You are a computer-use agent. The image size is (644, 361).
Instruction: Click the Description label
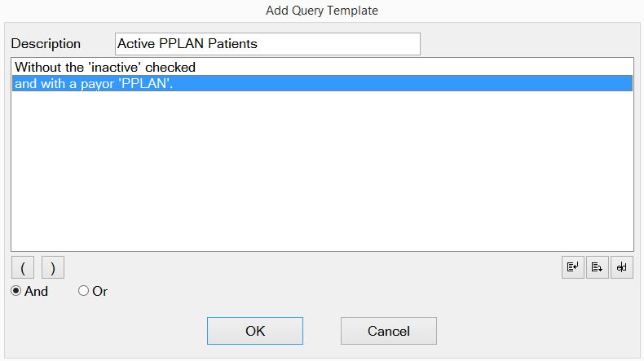click(46, 44)
